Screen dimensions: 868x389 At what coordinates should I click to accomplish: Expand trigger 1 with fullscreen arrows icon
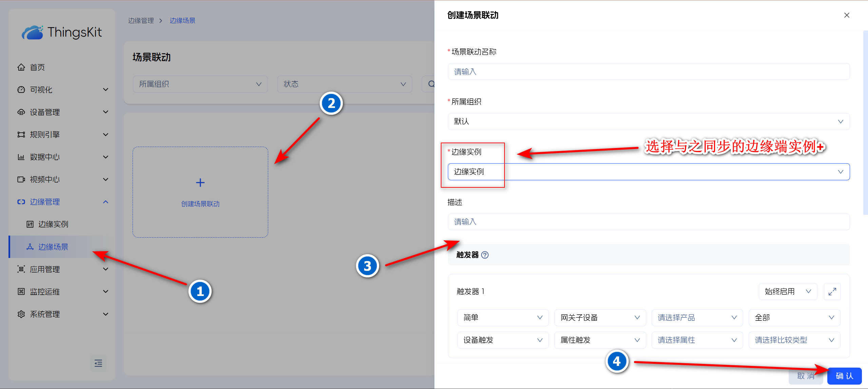(x=832, y=292)
